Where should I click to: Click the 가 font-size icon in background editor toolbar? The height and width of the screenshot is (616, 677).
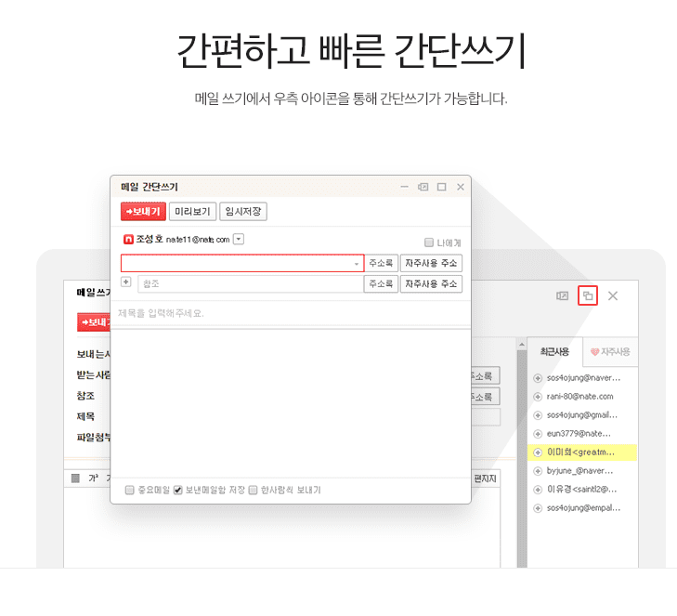pos(93,478)
